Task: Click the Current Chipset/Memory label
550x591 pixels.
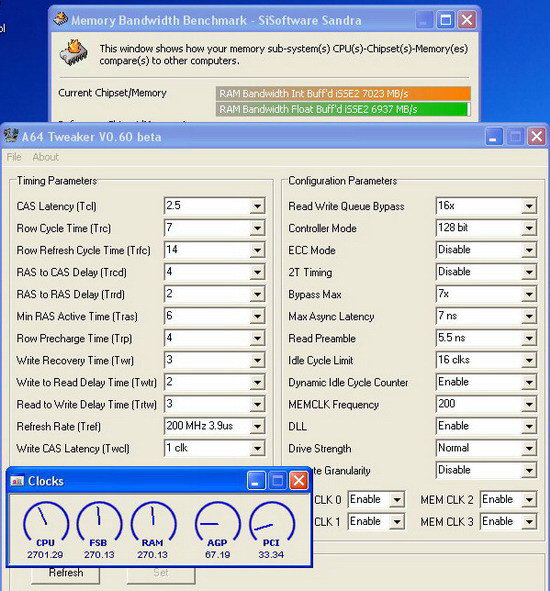Action: click(112, 93)
